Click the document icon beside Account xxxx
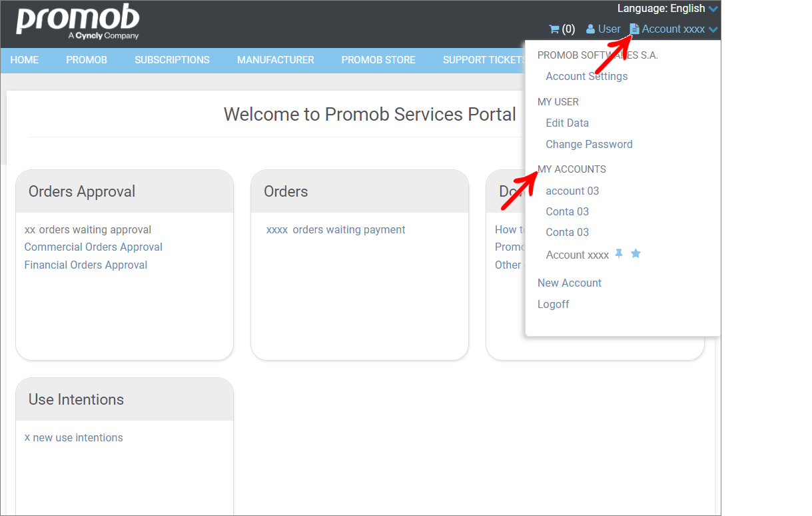 tap(634, 29)
